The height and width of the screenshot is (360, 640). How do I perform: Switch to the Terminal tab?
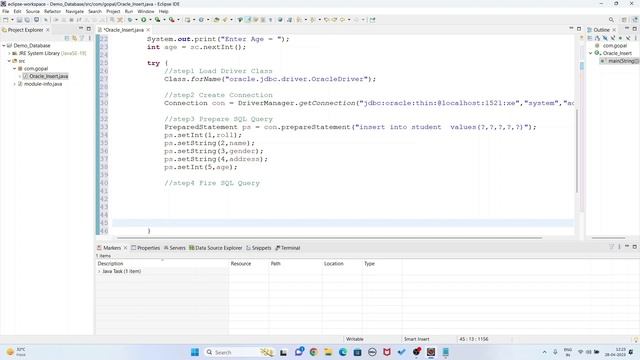(288, 248)
